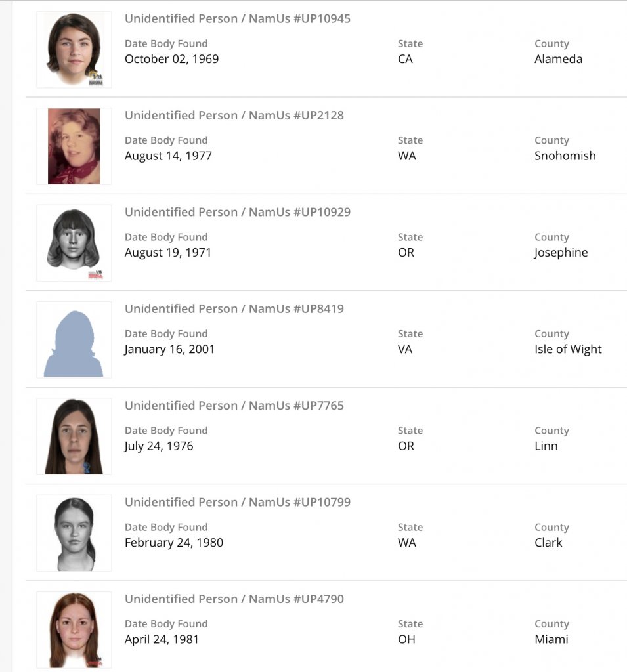Select the Isle of Wight county text
Image resolution: width=627 pixels, height=672 pixels.
[568, 349]
